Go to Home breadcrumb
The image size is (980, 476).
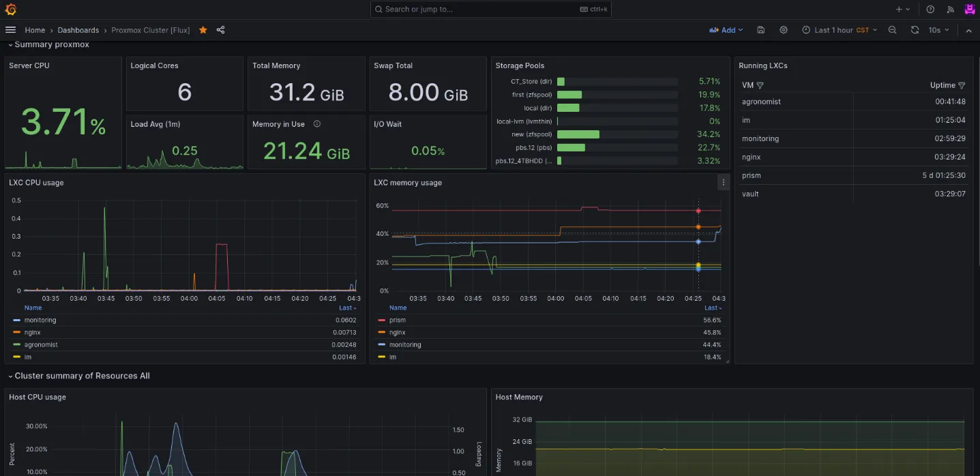(35, 30)
